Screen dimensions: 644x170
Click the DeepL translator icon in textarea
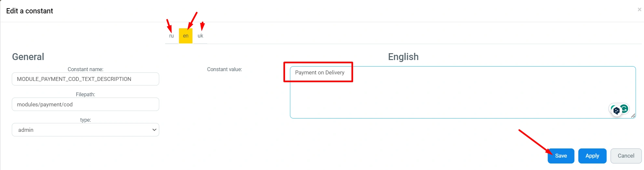click(616, 111)
